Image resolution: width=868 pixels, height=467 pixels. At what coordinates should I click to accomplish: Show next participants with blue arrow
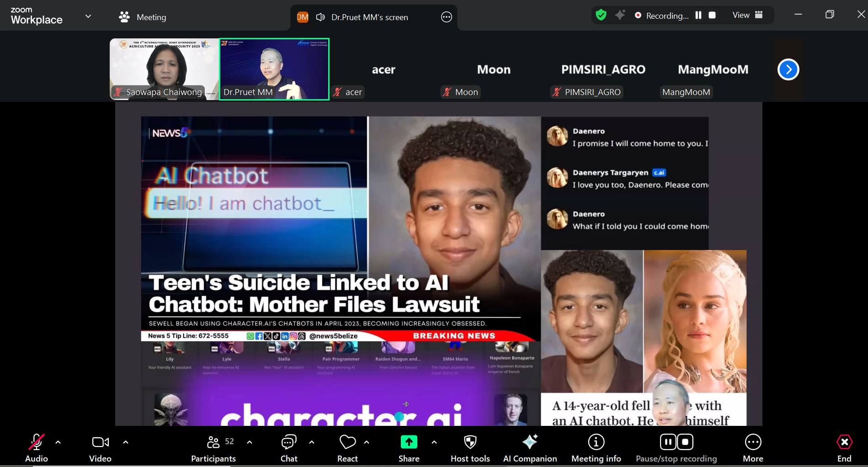(788, 69)
